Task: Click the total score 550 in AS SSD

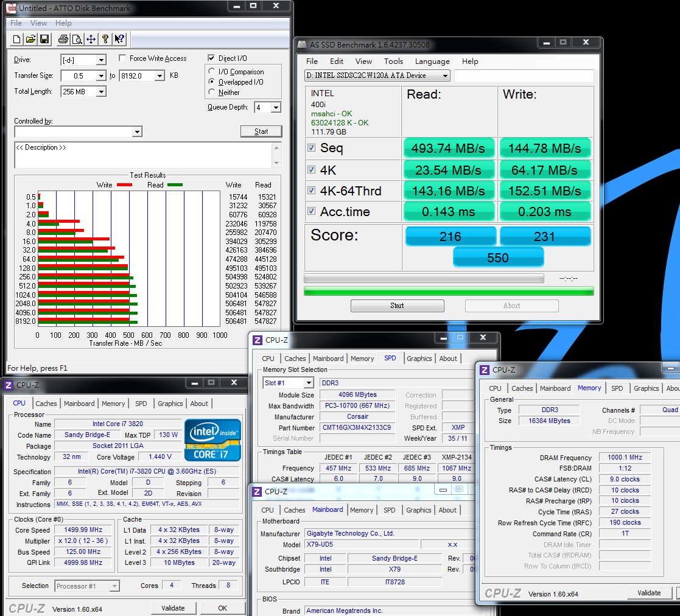Action: click(x=498, y=257)
